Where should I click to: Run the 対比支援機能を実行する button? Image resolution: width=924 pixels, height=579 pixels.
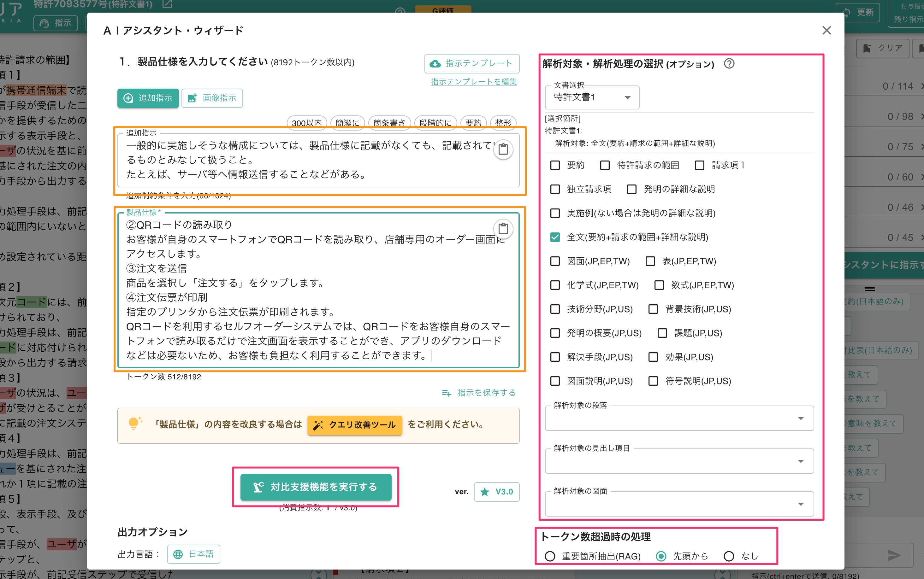point(316,487)
